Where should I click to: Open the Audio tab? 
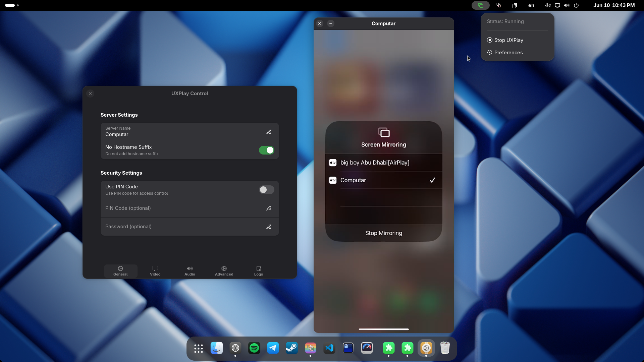(190, 271)
